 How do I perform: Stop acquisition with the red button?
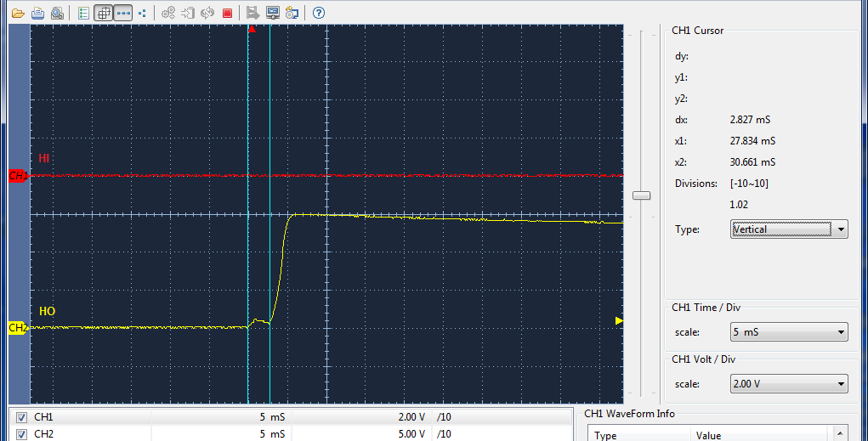[227, 13]
